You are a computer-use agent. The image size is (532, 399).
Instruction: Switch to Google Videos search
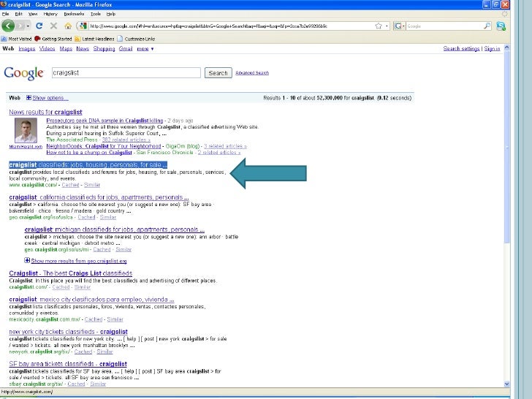click(47, 49)
